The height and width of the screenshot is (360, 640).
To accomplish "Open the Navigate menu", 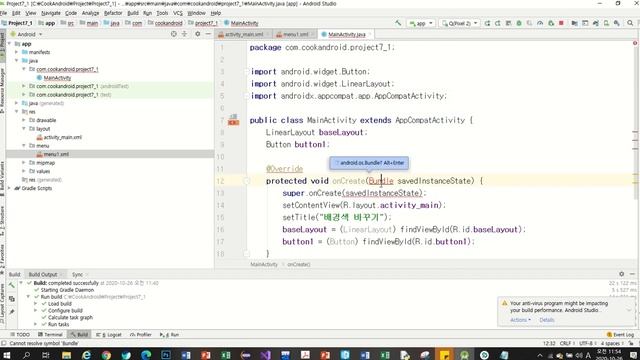I will [x=51, y=13].
